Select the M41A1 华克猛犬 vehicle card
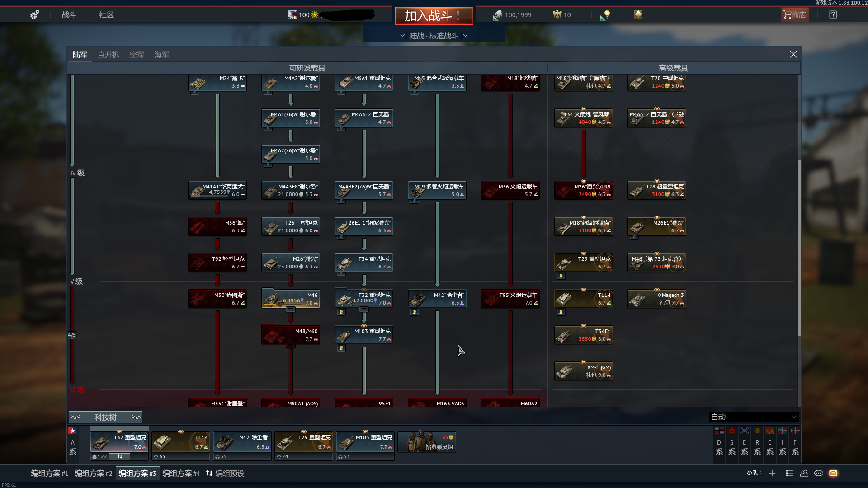This screenshot has height=488, width=868. point(217,190)
